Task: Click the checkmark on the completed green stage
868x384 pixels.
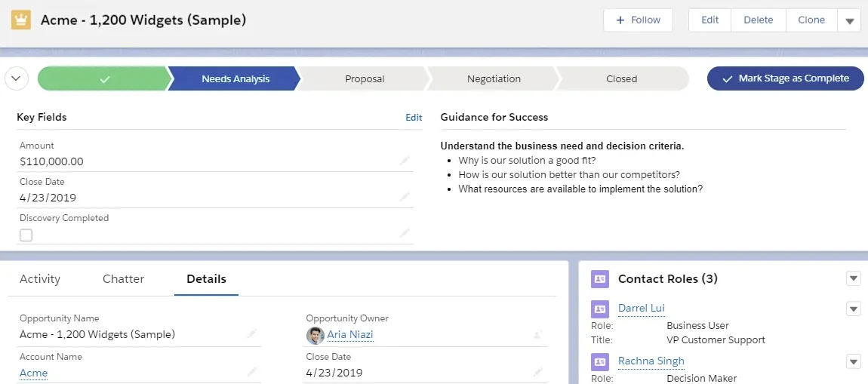Action: coord(104,79)
